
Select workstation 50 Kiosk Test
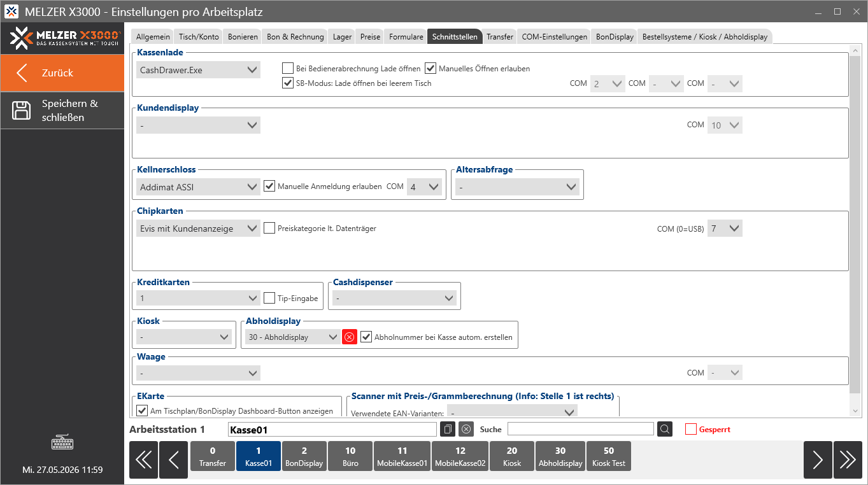pyautogui.click(x=609, y=456)
